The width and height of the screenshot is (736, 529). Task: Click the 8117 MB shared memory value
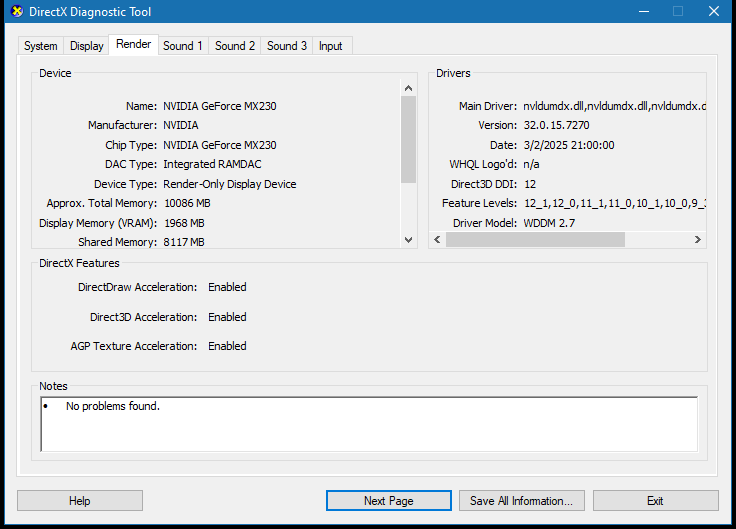point(184,242)
